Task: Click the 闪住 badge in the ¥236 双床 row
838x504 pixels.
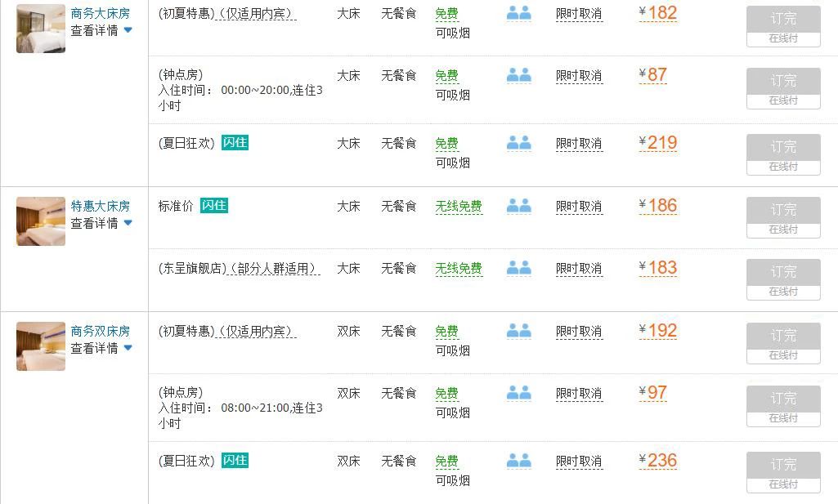Action: pyautogui.click(x=235, y=460)
